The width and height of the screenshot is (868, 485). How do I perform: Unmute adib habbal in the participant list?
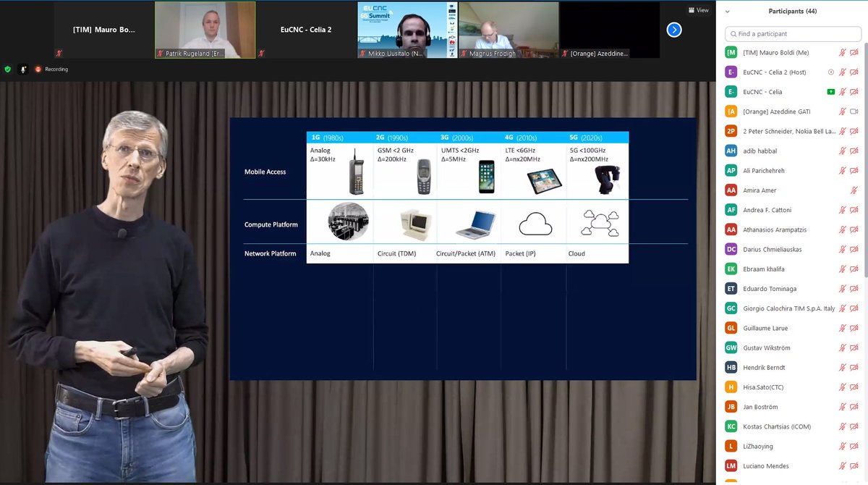[x=841, y=151]
